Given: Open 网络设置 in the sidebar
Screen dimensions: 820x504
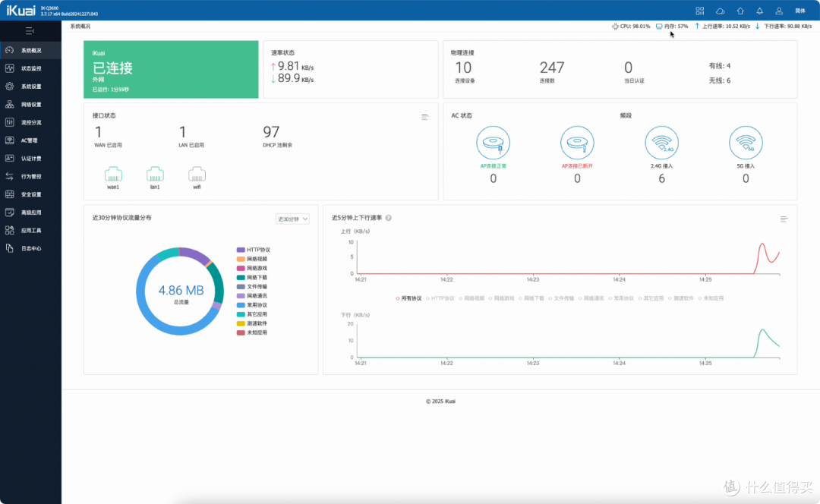Looking at the screenshot, I should click(30, 105).
